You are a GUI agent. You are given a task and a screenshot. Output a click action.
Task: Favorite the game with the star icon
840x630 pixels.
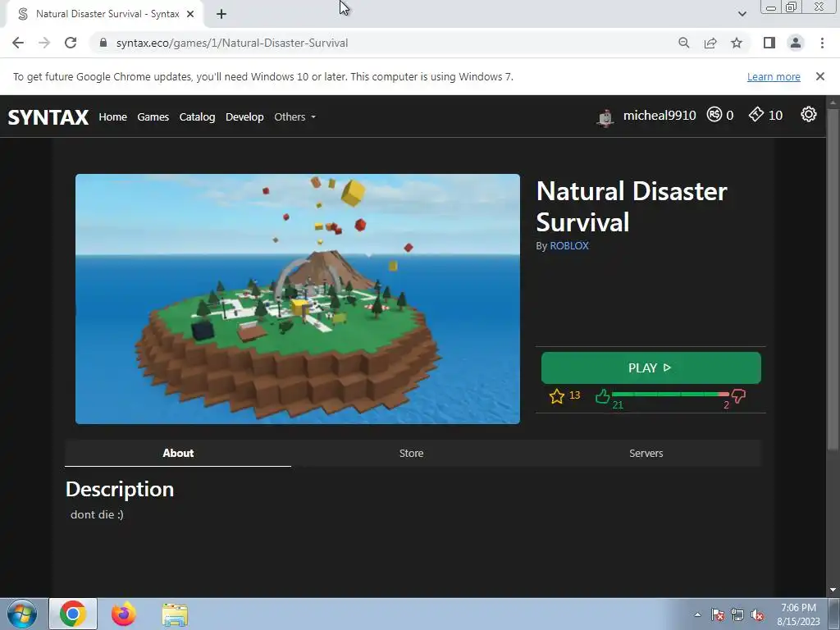557,396
